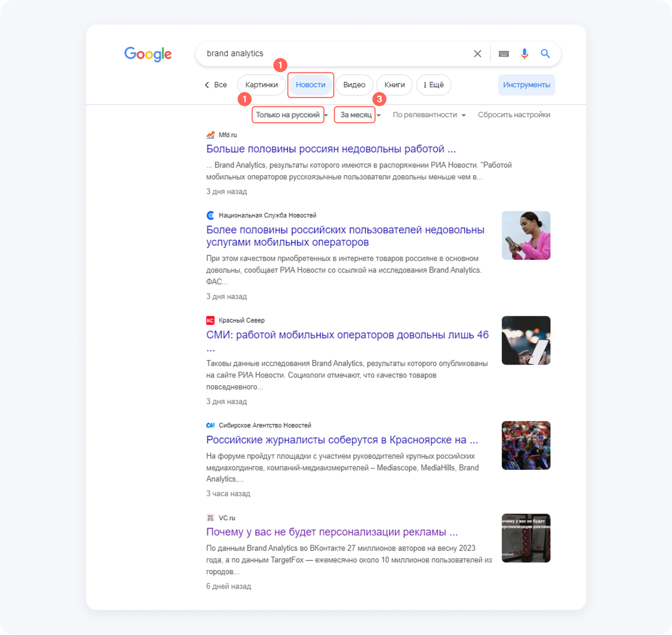Toggle the Инструменты button
Viewport: 672px width, 635px height.
(526, 85)
